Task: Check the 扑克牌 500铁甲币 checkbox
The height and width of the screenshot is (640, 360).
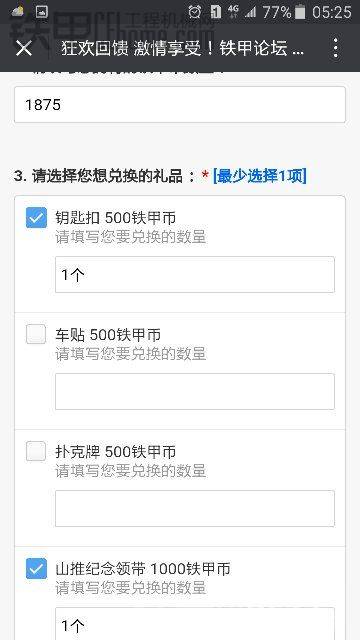Action: tap(36, 451)
